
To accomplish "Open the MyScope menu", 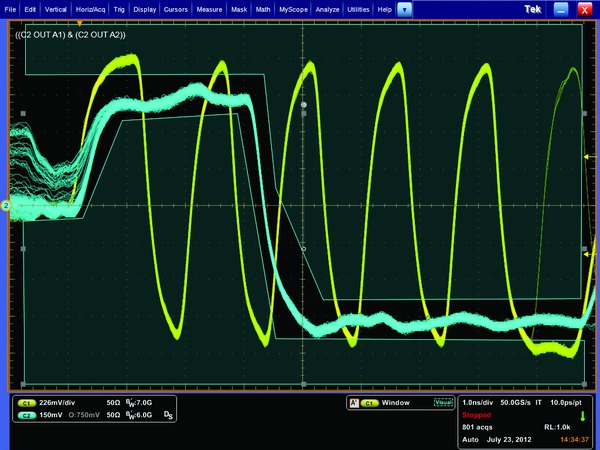I will point(293,8).
